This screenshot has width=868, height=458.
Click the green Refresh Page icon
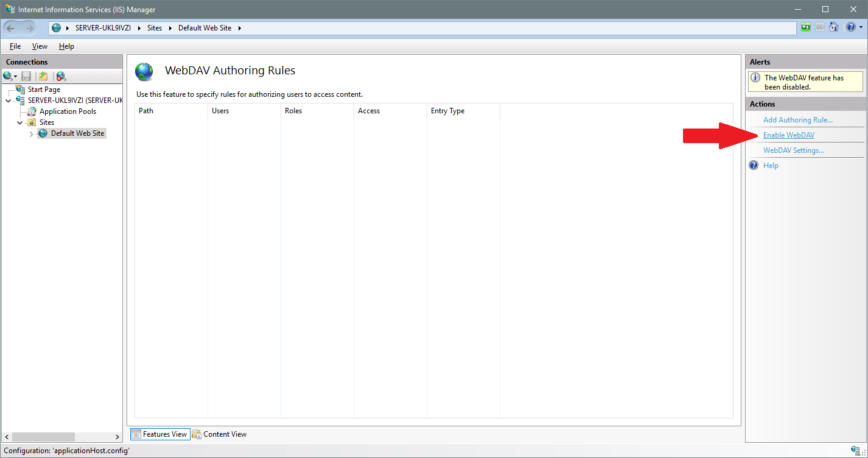click(806, 27)
